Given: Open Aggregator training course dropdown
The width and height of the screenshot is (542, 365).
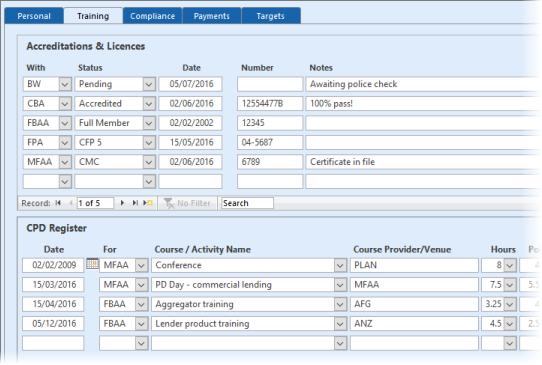Looking at the screenshot, I should (340, 304).
